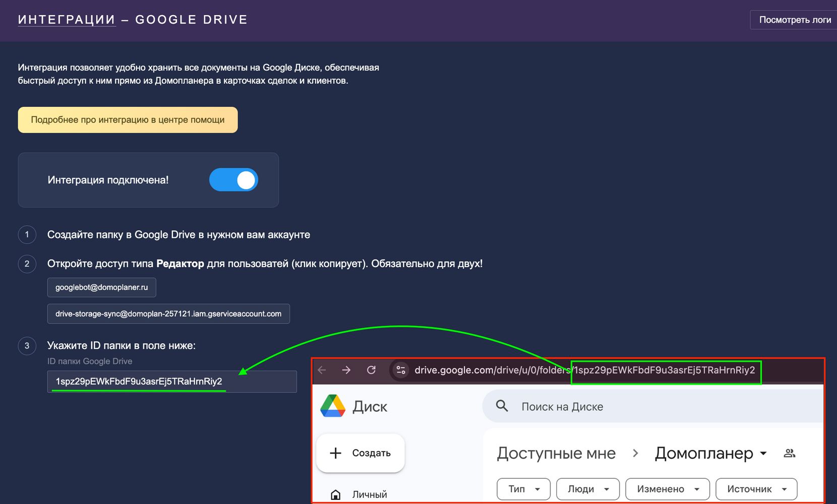Click the drive.google.com address bar URL
This screenshot has height=504, width=837.
point(585,370)
